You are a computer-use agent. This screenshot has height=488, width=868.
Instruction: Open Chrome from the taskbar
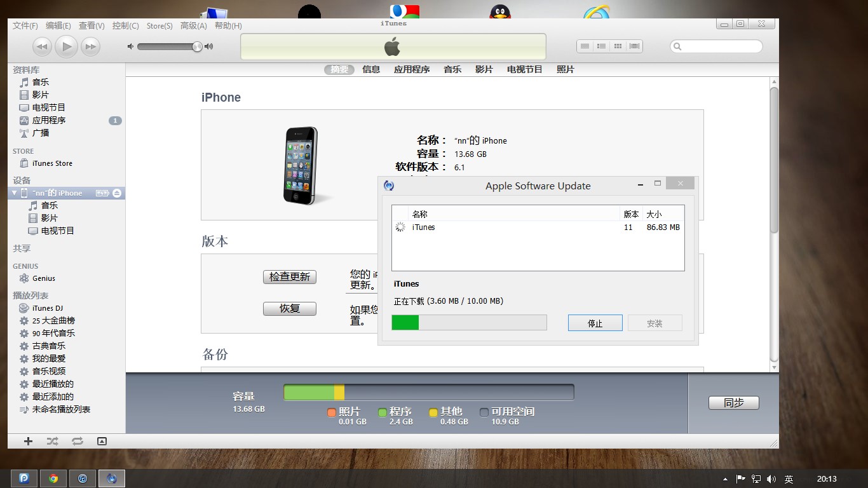(53, 478)
